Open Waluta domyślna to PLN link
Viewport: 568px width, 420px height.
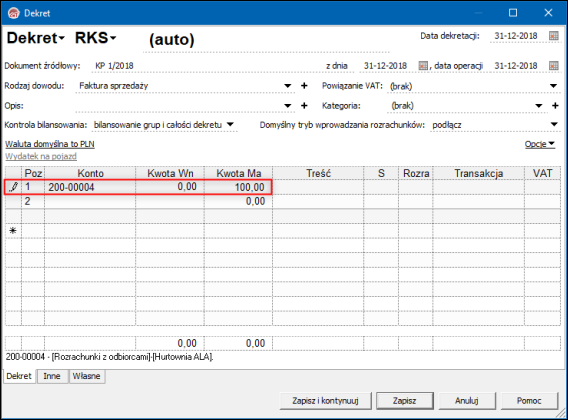point(50,144)
